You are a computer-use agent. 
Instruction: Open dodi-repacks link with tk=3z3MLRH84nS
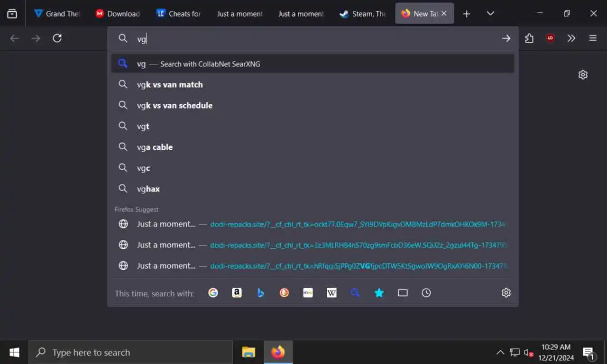[313, 245]
